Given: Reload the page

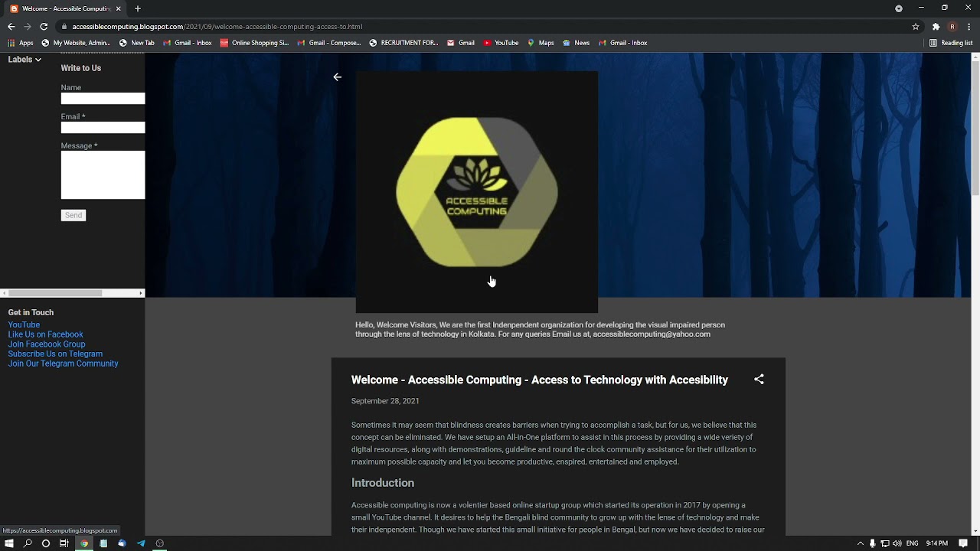Looking at the screenshot, I should click(44, 26).
